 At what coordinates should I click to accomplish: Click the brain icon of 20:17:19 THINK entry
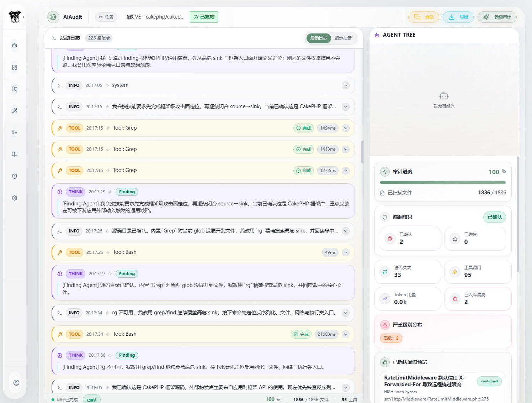(x=60, y=192)
